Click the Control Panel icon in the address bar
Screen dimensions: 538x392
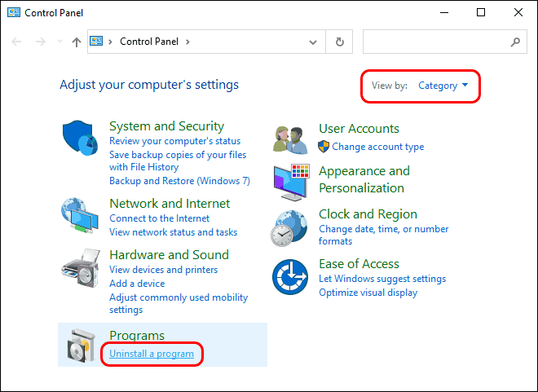click(x=96, y=41)
